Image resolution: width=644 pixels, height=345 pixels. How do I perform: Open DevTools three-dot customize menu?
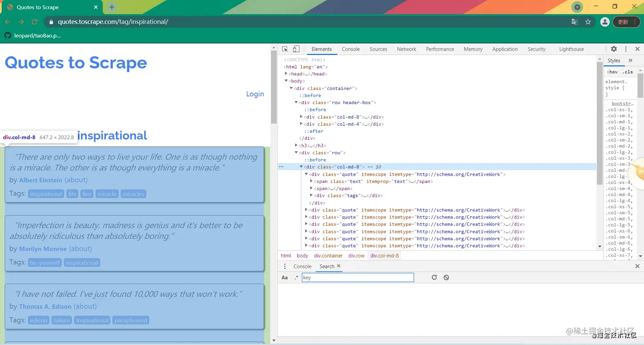click(626, 49)
